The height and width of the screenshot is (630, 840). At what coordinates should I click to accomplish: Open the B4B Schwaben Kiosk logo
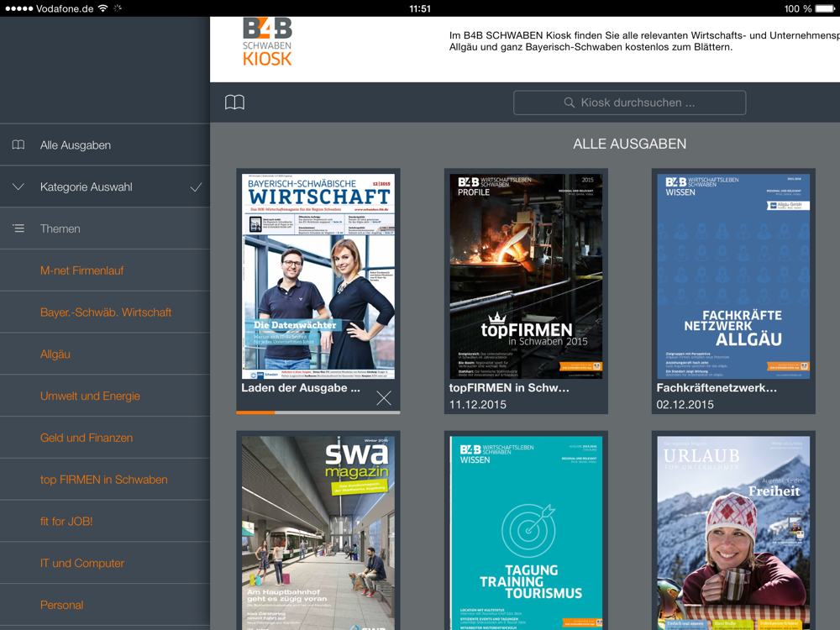click(267, 42)
